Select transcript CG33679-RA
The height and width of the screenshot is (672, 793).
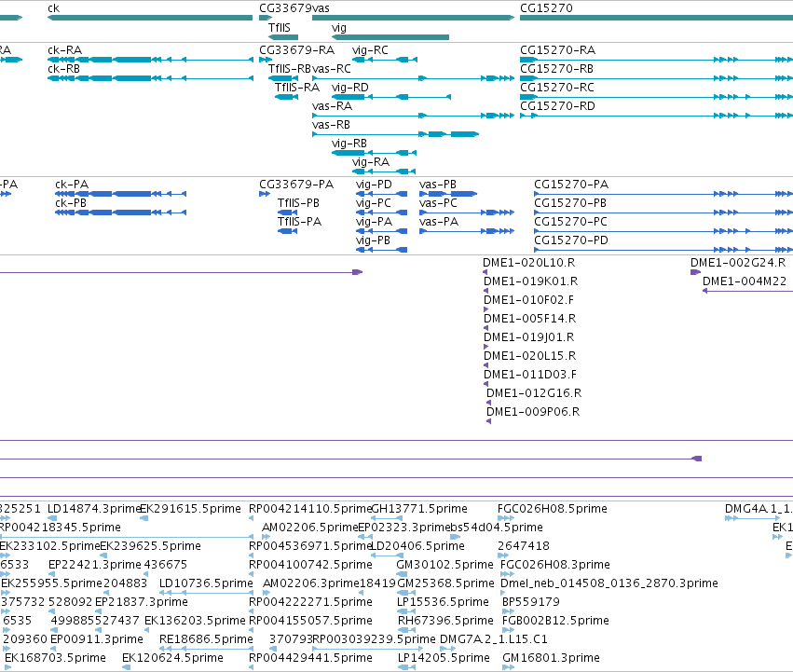coord(265,60)
